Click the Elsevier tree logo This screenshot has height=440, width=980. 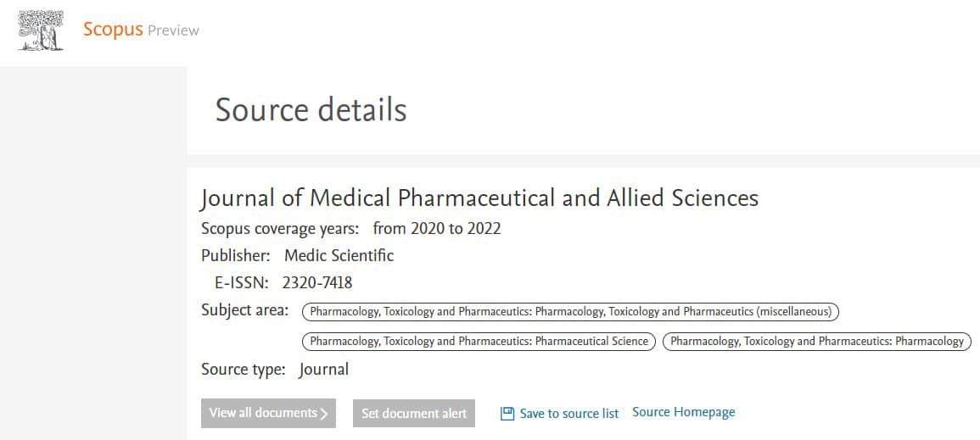[41, 30]
